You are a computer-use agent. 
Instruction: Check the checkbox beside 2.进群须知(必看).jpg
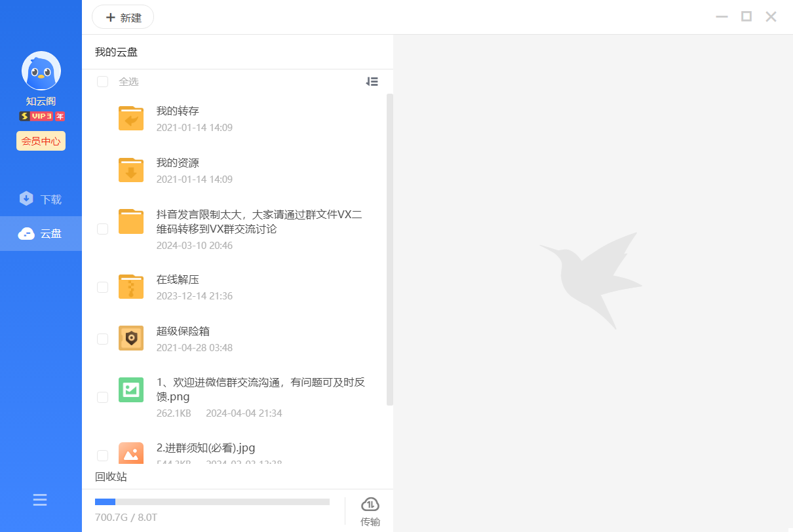(x=102, y=455)
